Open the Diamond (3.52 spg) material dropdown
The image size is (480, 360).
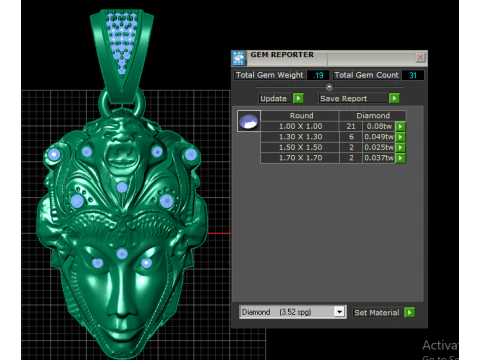tap(339, 312)
